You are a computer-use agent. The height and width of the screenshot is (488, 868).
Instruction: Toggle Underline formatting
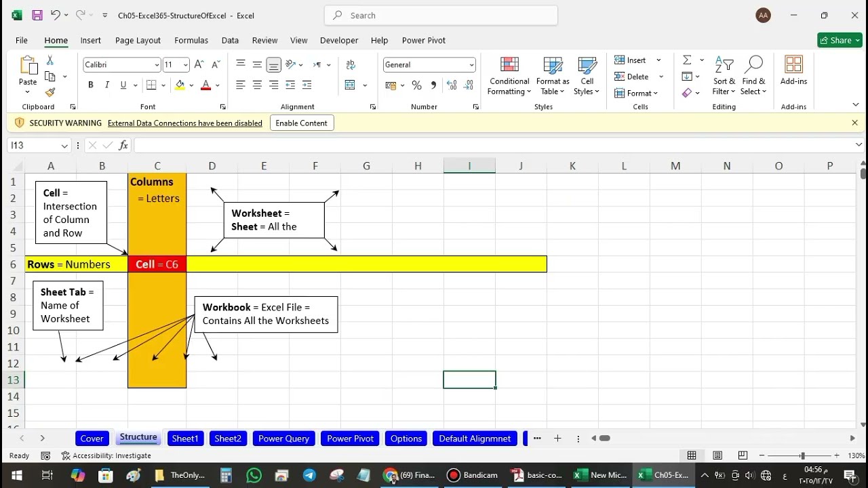[x=123, y=85]
